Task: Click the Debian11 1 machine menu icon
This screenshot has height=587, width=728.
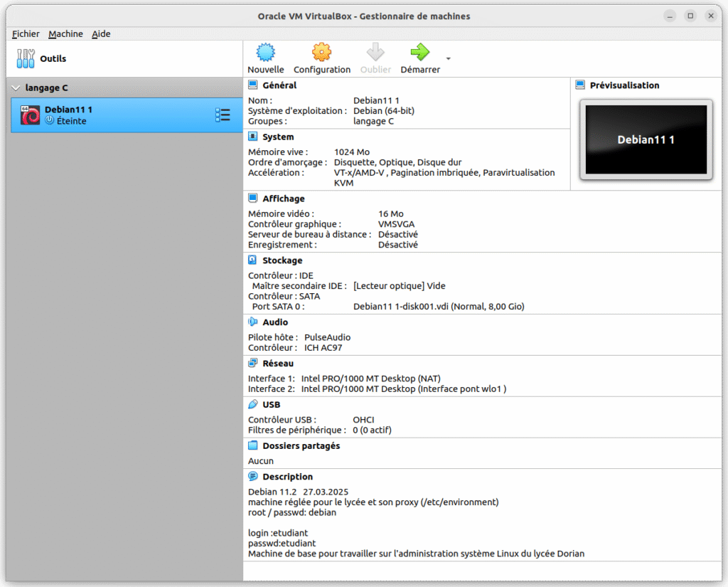Action: click(x=223, y=115)
